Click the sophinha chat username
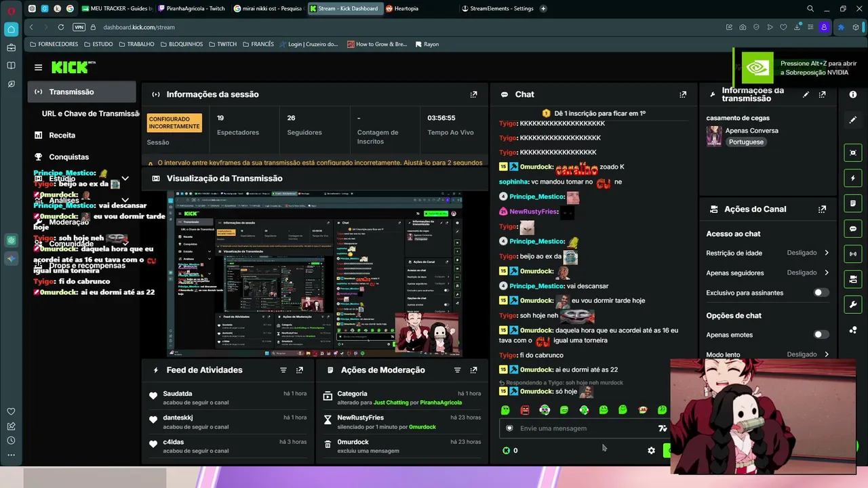 point(513,182)
